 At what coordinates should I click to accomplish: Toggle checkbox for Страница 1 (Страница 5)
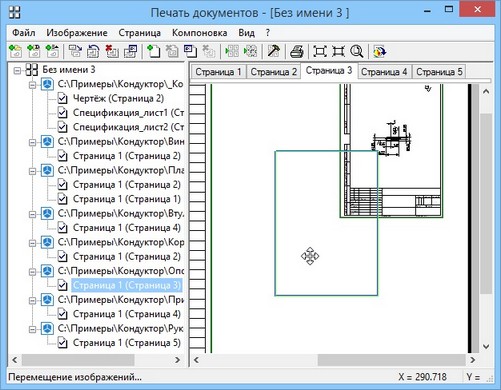(62, 343)
